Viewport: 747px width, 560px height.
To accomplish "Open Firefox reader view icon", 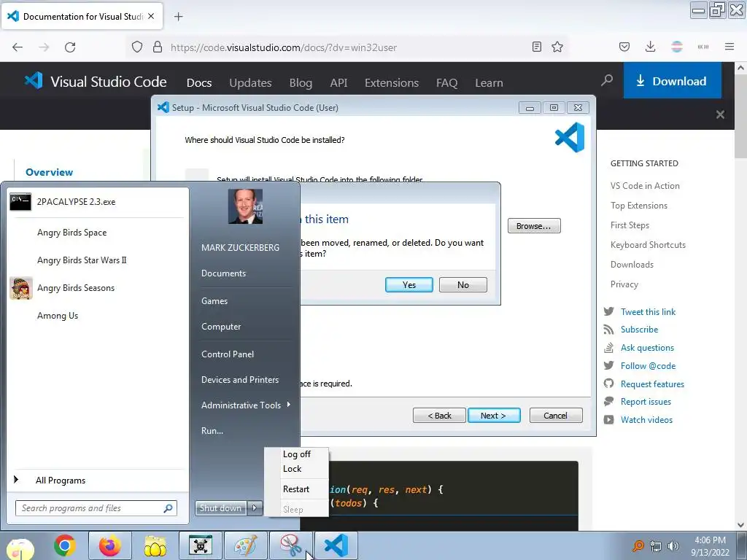I will point(536,47).
